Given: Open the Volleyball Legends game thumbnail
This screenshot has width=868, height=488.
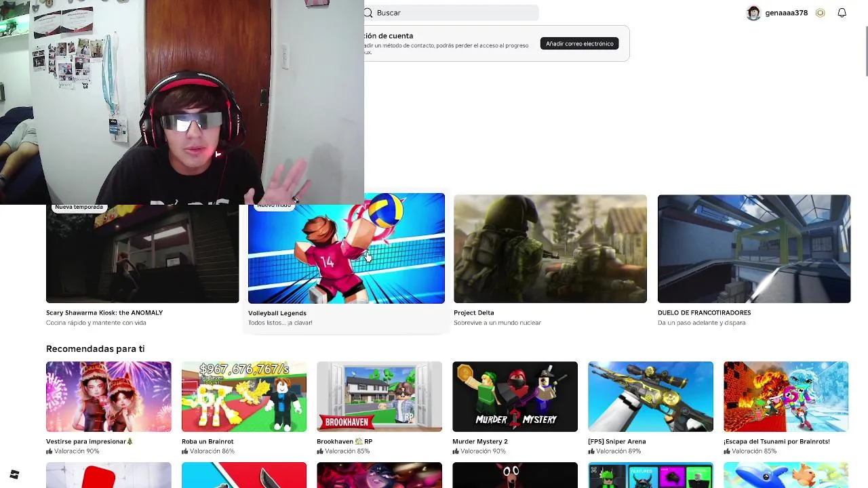Looking at the screenshot, I should 347,248.
